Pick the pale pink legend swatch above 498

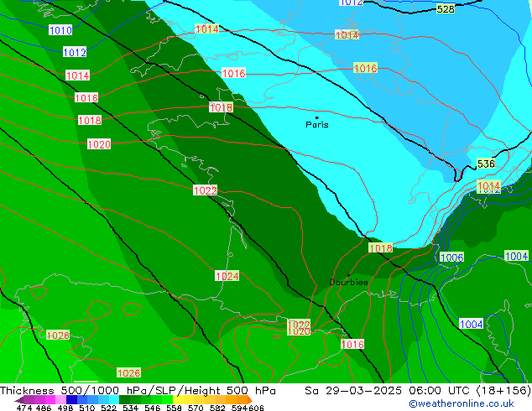[x=60, y=400]
